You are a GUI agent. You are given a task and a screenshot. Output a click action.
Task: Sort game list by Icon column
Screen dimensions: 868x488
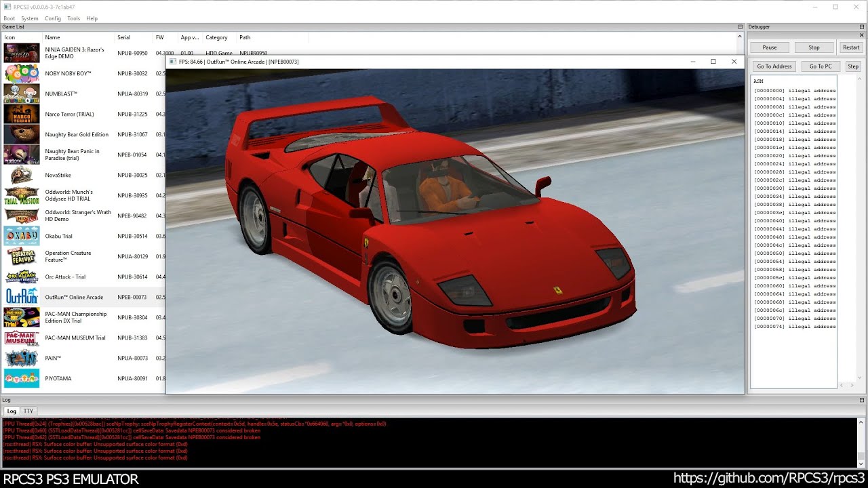point(22,37)
